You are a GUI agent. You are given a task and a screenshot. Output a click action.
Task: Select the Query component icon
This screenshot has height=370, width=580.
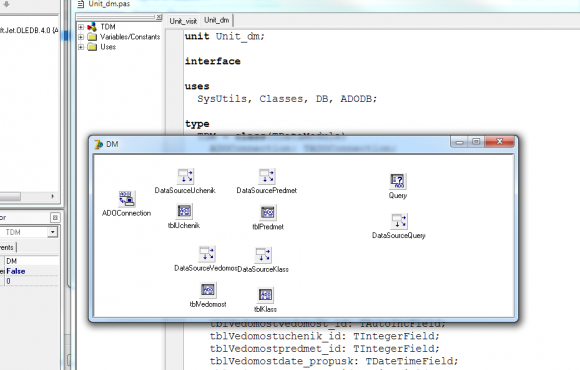click(x=398, y=181)
